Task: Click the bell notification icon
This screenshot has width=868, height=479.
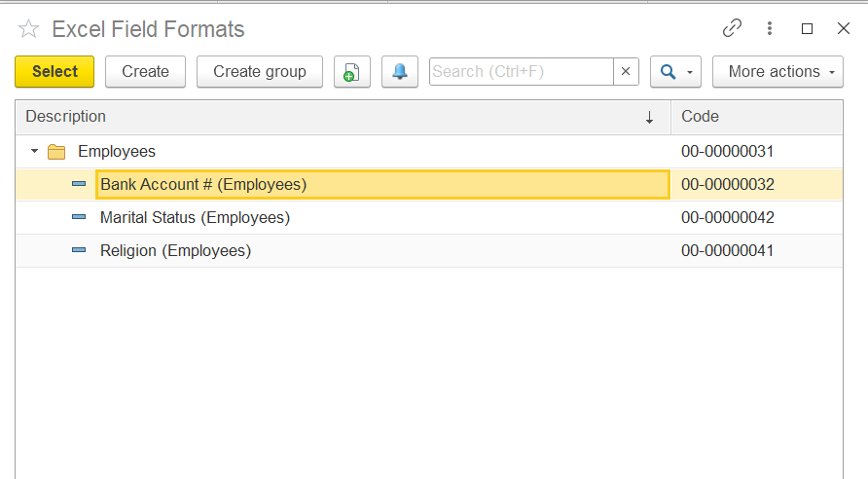Action: click(x=400, y=71)
